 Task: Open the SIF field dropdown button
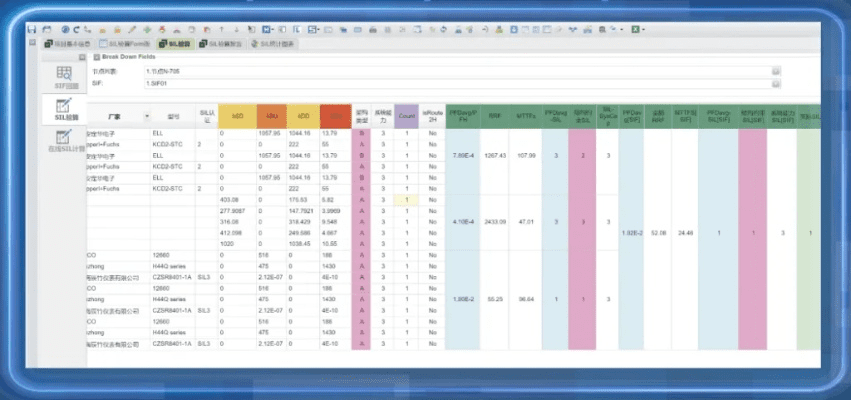point(775,83)
